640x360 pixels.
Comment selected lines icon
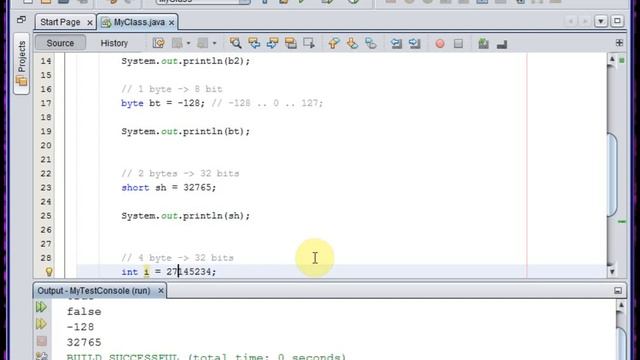484,43
